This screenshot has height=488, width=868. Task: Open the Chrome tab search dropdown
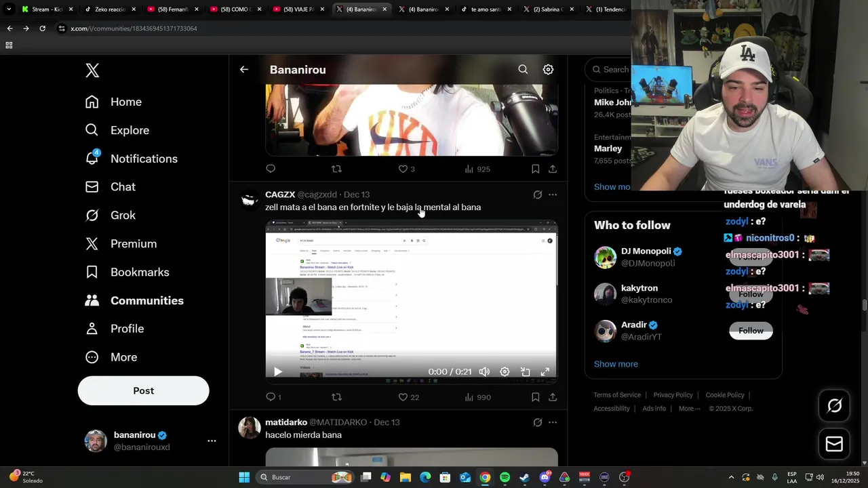(x=9, y=9)
